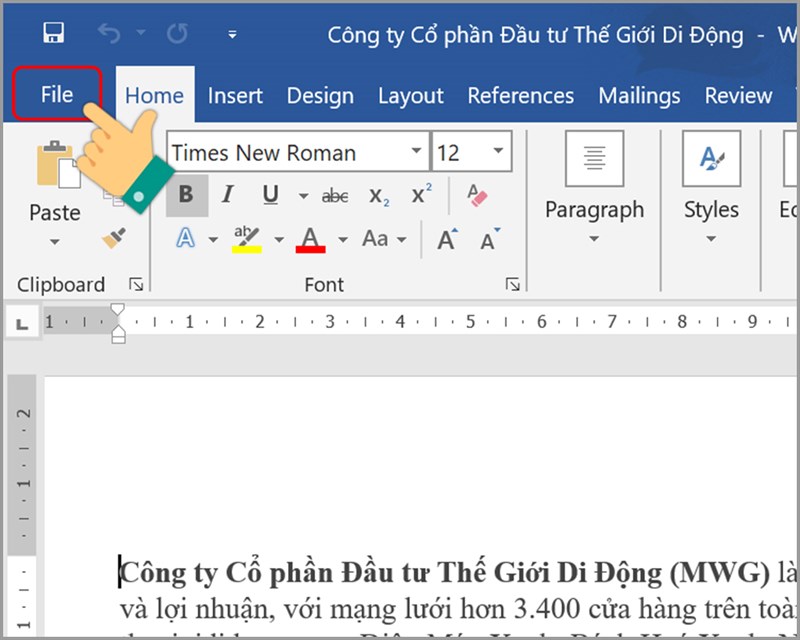
Task: Clear all formatting with eraser icon
Action: click(x=477, y=197)
